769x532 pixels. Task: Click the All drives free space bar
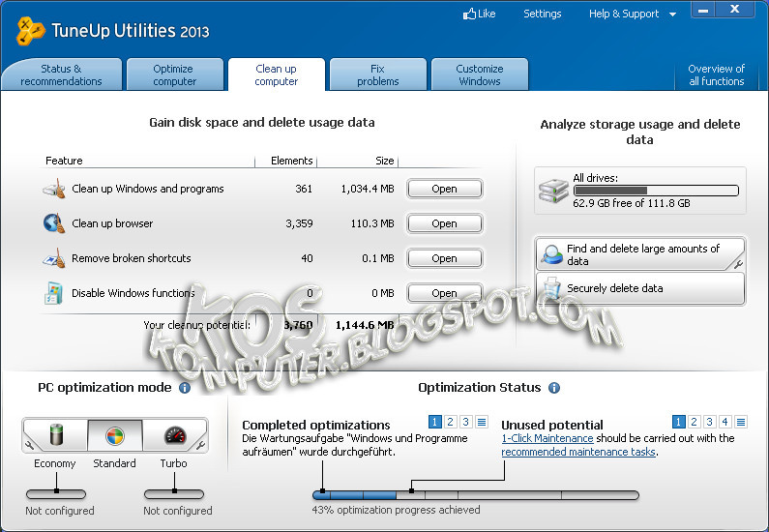(656, 191)
